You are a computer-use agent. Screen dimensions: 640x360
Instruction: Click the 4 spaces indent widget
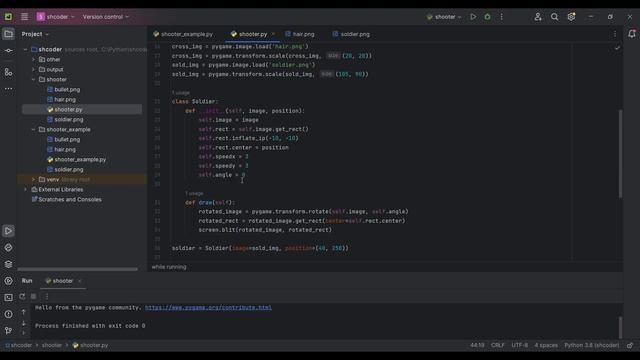tap(546, 345)
